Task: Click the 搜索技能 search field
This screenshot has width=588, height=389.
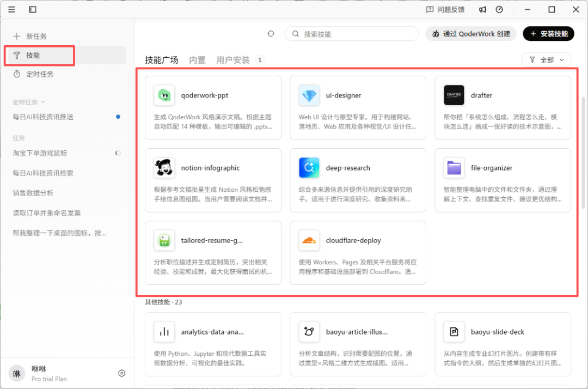Action: coord(351,33)
